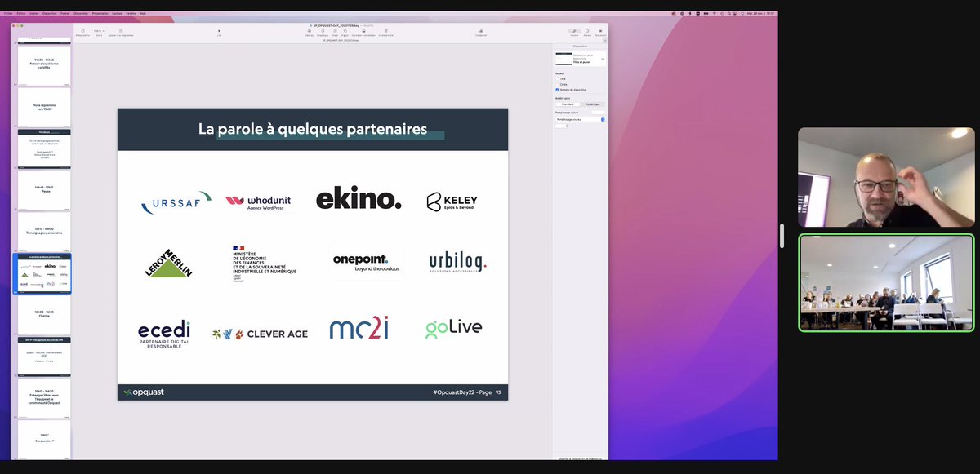Add a comment with the Commentaire icon
The width and height of the screenshot is (980, 474).
point(385,33)
